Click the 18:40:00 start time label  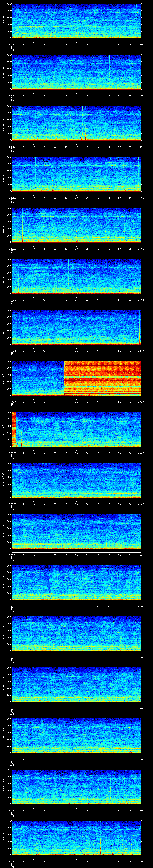click(x=12, y=606)
